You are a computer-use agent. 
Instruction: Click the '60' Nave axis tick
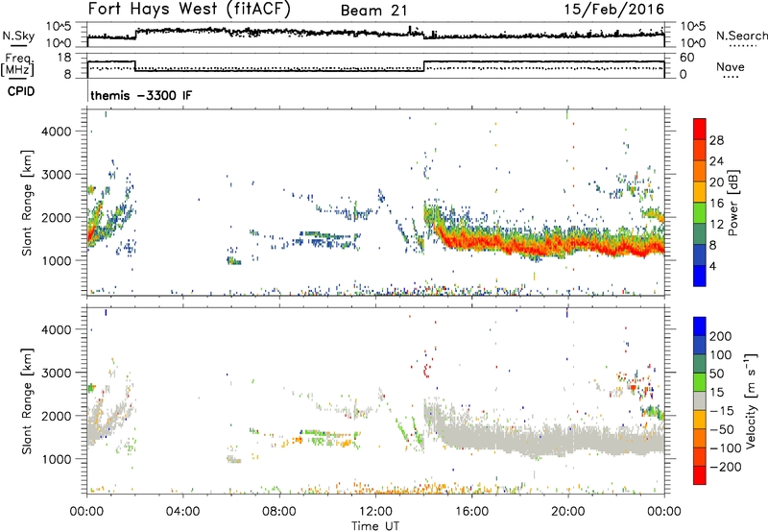[x=687, y=58]
